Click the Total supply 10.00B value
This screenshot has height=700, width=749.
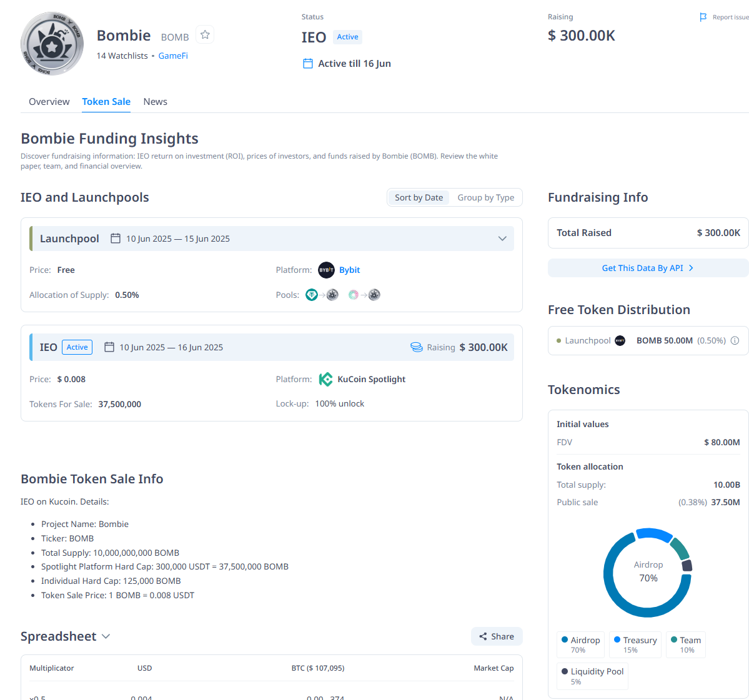point(727,485)
